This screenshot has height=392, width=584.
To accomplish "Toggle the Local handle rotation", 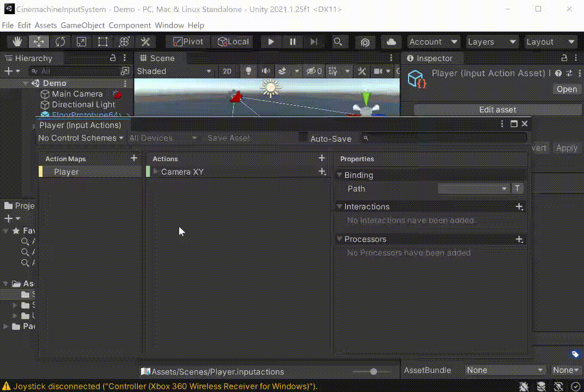I will (x=233, y=42).
